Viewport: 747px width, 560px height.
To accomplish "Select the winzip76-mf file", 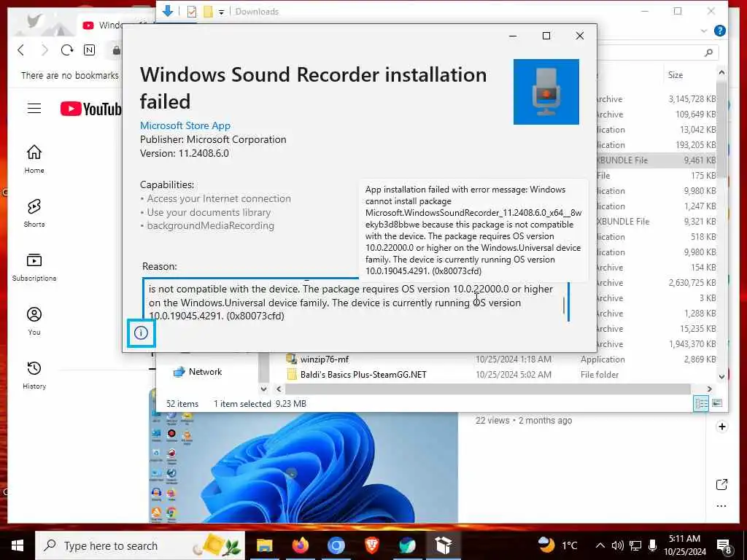I will (325, 359).
